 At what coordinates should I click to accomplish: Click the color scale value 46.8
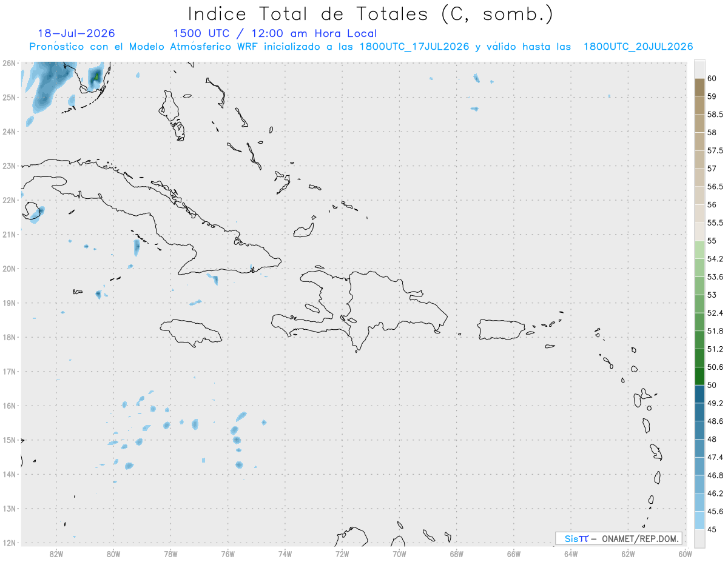[x=715, y=475]
